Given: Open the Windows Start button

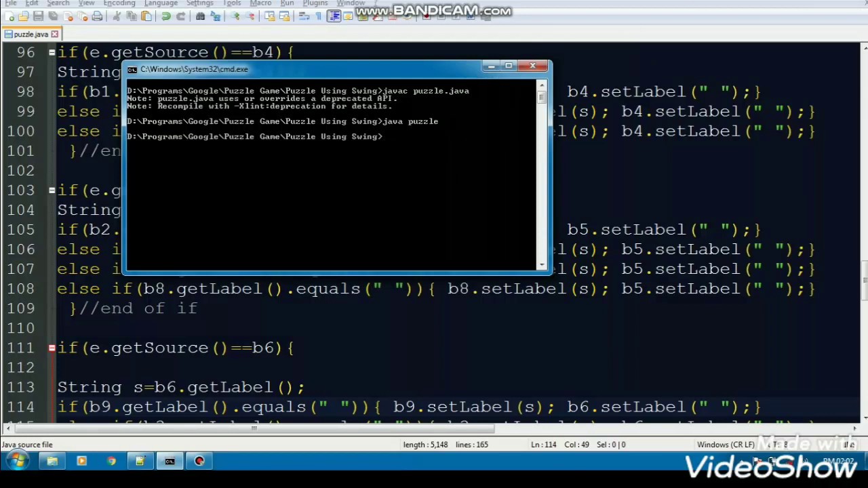Looking at the screenshot, I should (x=17, y=462).
